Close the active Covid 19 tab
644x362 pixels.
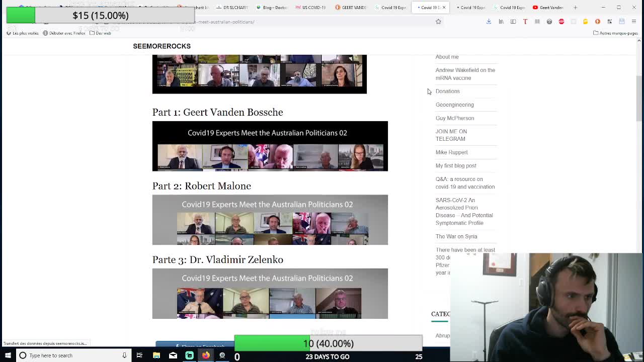444,8
